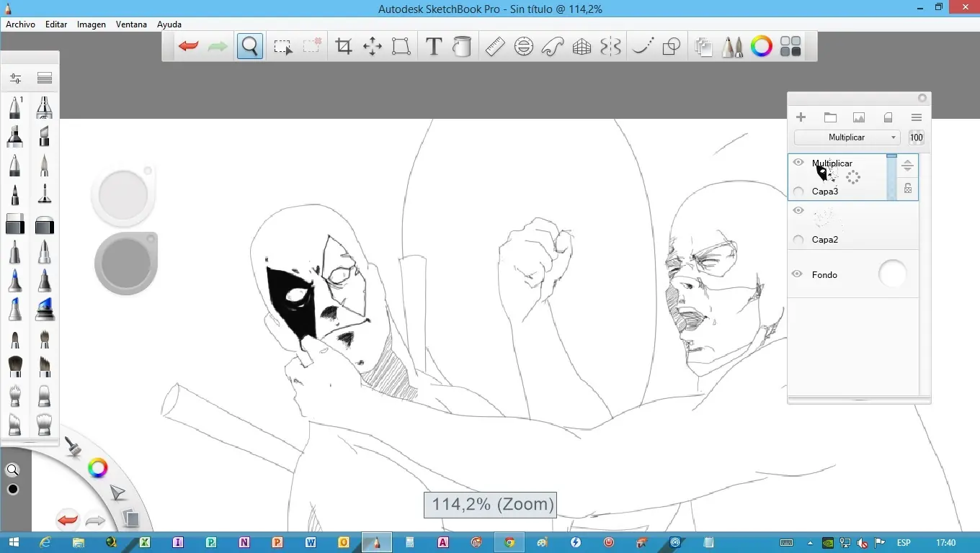
Task: Click the red Undo arrow in top toolbar
Action: [188, 47]
